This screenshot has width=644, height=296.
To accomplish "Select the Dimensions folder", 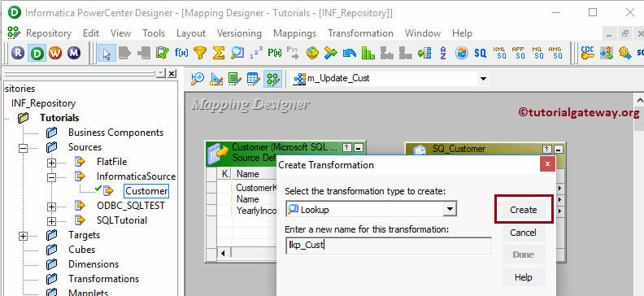I will 94,264.
